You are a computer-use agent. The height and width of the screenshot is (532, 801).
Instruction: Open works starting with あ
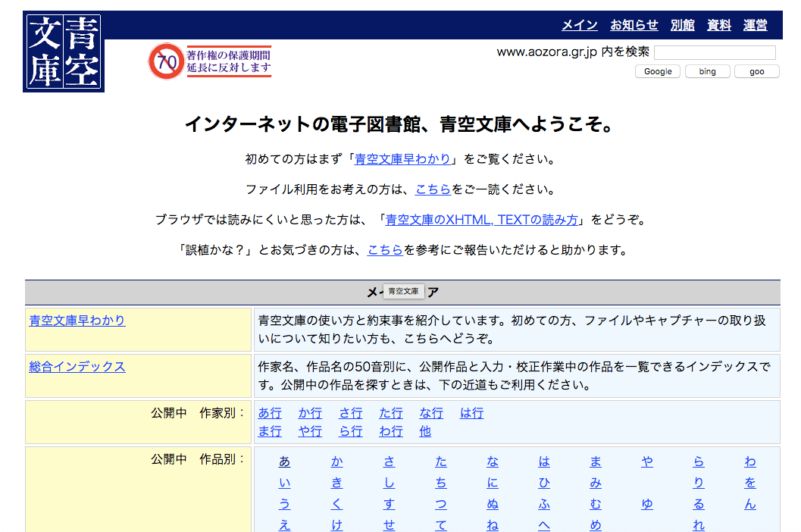[284, 462]
